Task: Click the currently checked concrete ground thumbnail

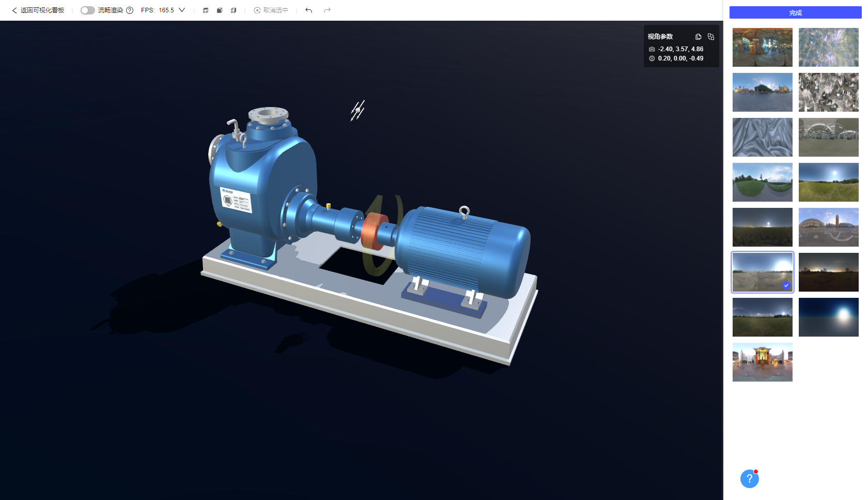Action: (763, 272)
